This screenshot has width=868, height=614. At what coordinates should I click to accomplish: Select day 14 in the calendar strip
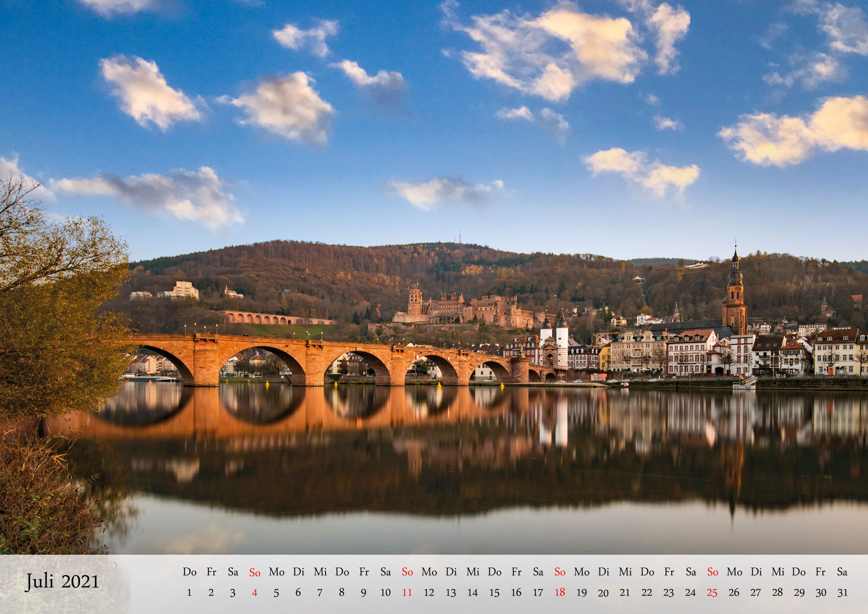click(472, 592)
